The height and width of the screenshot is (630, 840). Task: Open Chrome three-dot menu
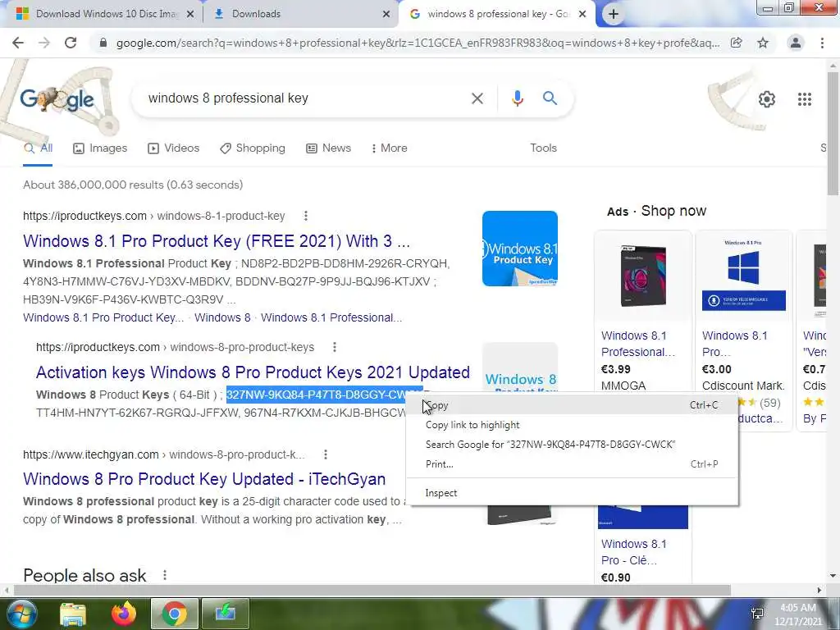tap(822, 43)
